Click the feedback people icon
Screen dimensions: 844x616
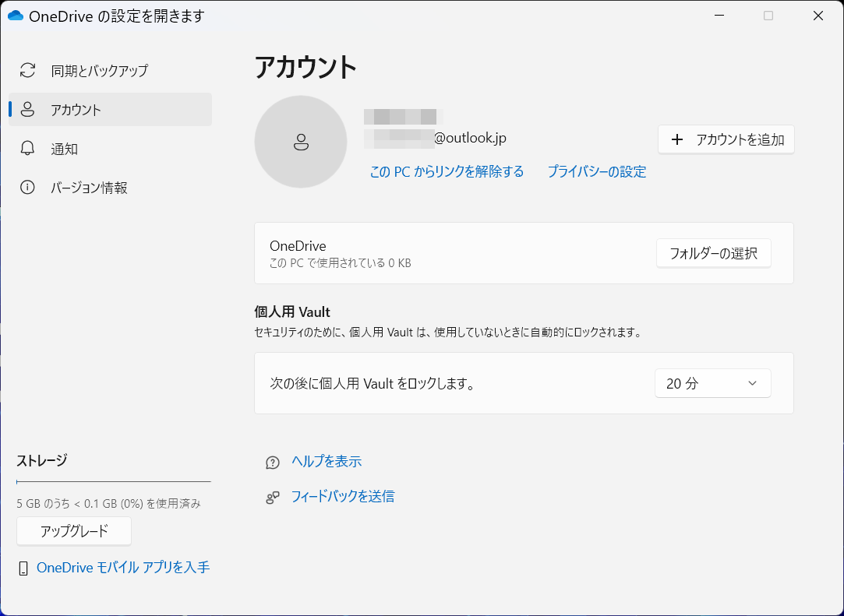click(273, 497)
